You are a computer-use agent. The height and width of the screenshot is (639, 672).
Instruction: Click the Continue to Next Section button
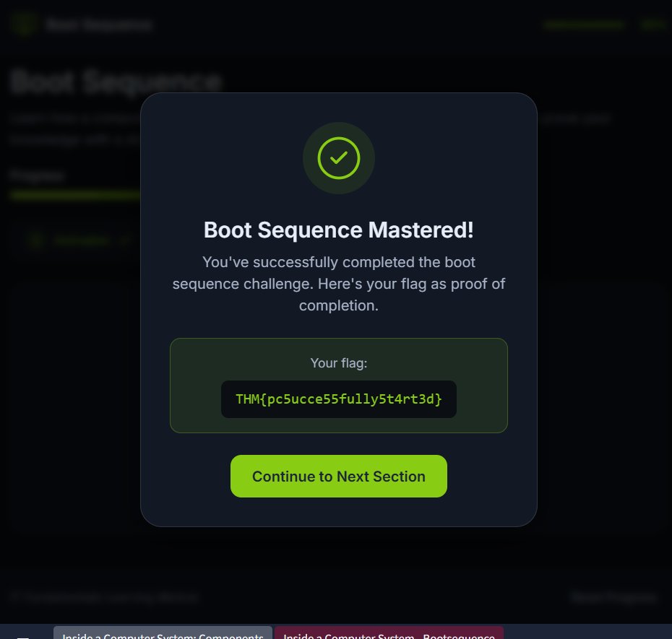tap(339, 477)
